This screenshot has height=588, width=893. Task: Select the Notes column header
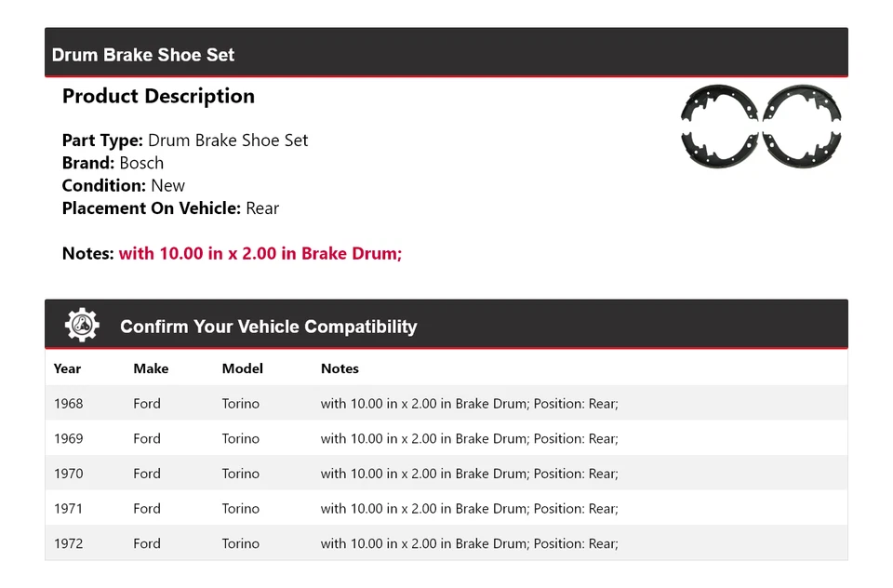click(340, 368)
